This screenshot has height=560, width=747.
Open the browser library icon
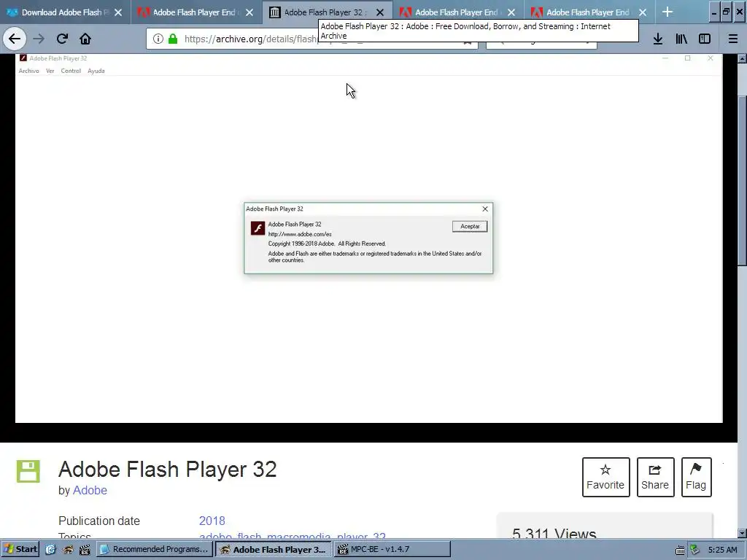click(681, 39)
